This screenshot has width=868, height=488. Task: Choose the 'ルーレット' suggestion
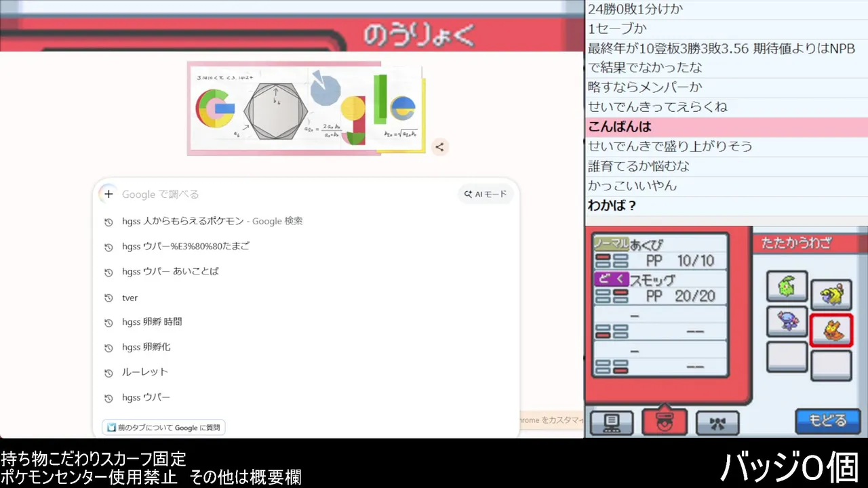click(x=305, y=372)
